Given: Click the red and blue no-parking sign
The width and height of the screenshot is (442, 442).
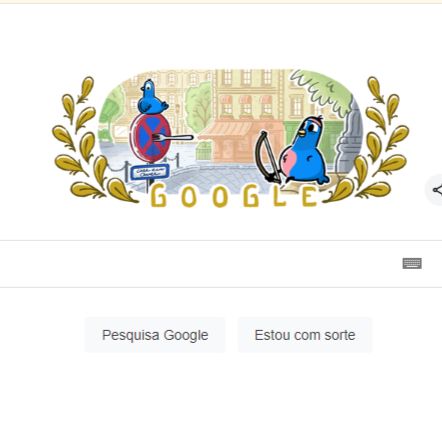Looking at the screenshot, I should point(150,138).
